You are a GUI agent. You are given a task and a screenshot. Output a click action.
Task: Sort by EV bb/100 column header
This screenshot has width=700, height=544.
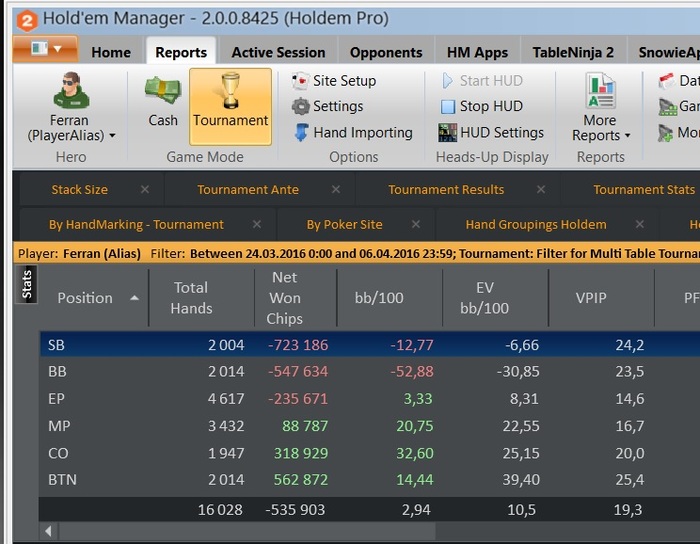(484, 298)
